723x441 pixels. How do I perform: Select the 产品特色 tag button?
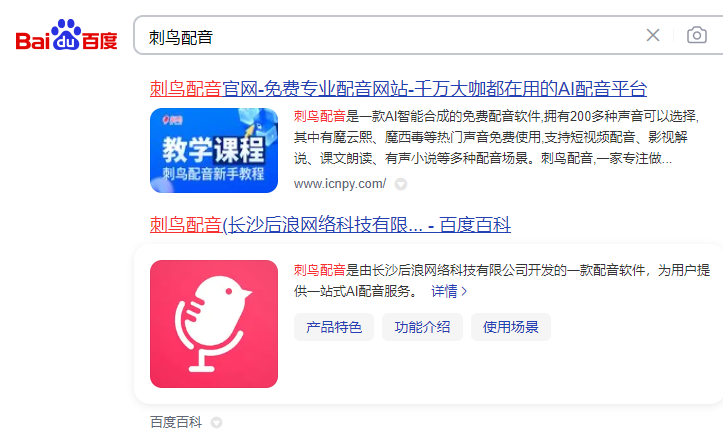coord(334,327)
